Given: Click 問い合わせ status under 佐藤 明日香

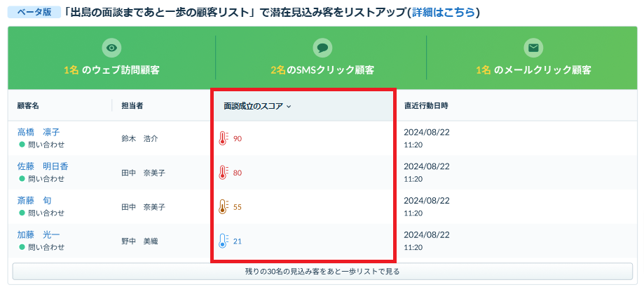Looking at the screenshot, I should pyautogui.click(x=46, y=179).
